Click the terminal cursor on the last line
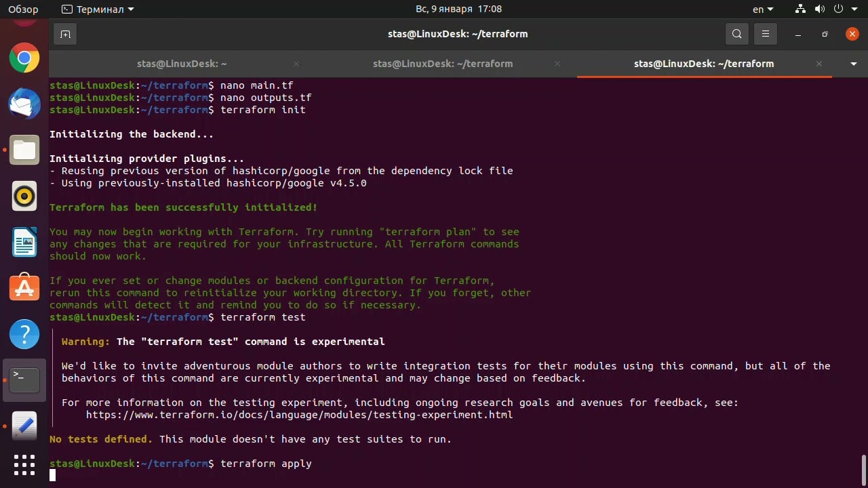868x488 pixels. tap(53, 475)
